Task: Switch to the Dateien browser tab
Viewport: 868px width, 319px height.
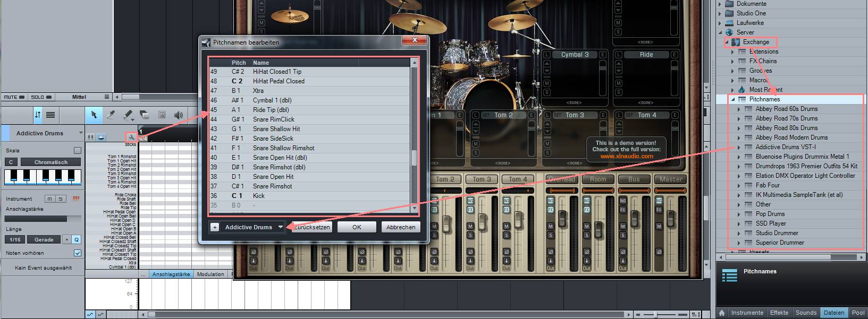Action: 834,313
